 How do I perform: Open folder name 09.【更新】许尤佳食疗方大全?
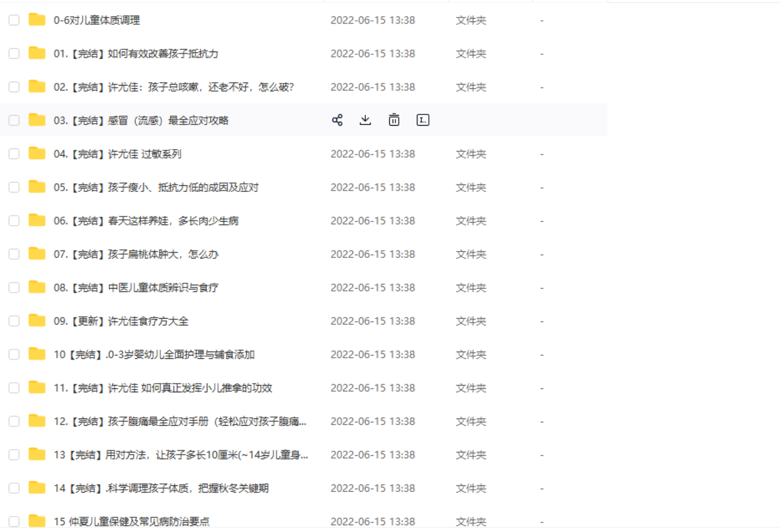tap(121, 321)
